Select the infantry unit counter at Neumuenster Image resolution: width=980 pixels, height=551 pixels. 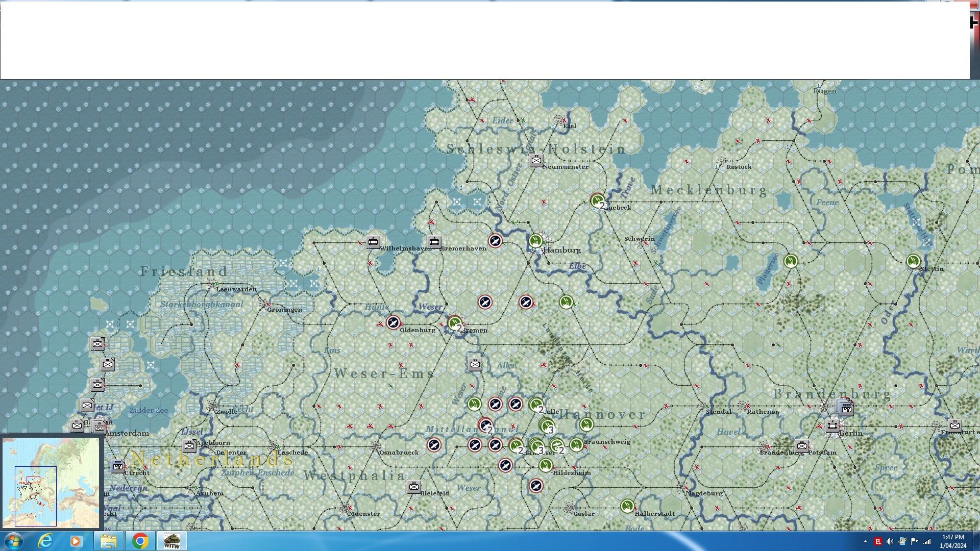pos(536,160)
